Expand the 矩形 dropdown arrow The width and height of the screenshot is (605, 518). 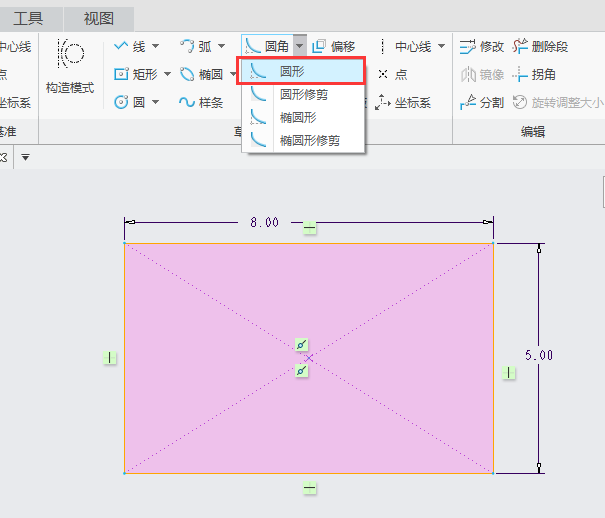coord(167,74)
